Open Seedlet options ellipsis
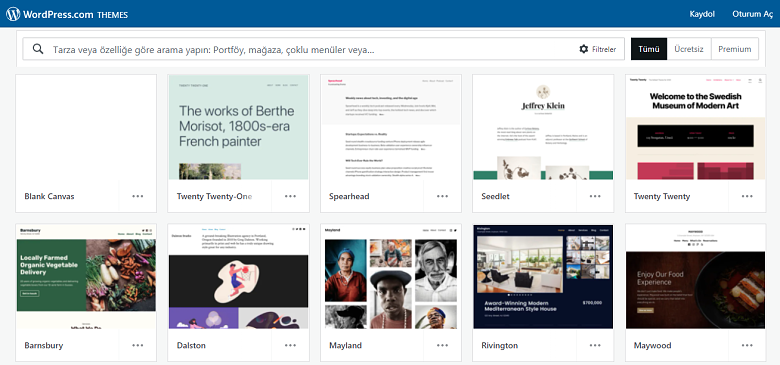The image size is (780, 365). pos(595,196)
